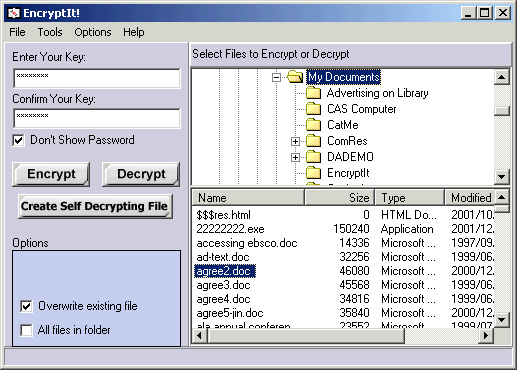Viewport: 517px width, 370px height.
Task: Expand the DADEMO folder node
Action: [295, 157]
